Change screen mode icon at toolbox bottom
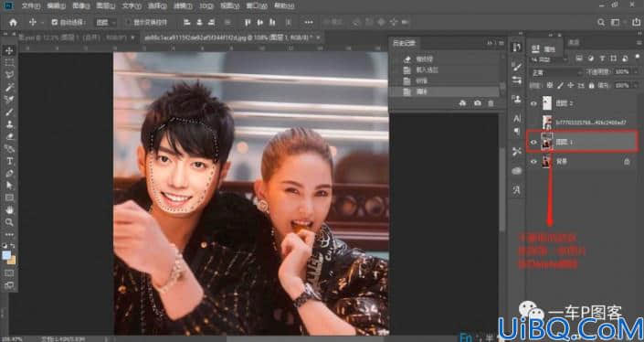 click(9, 284)
